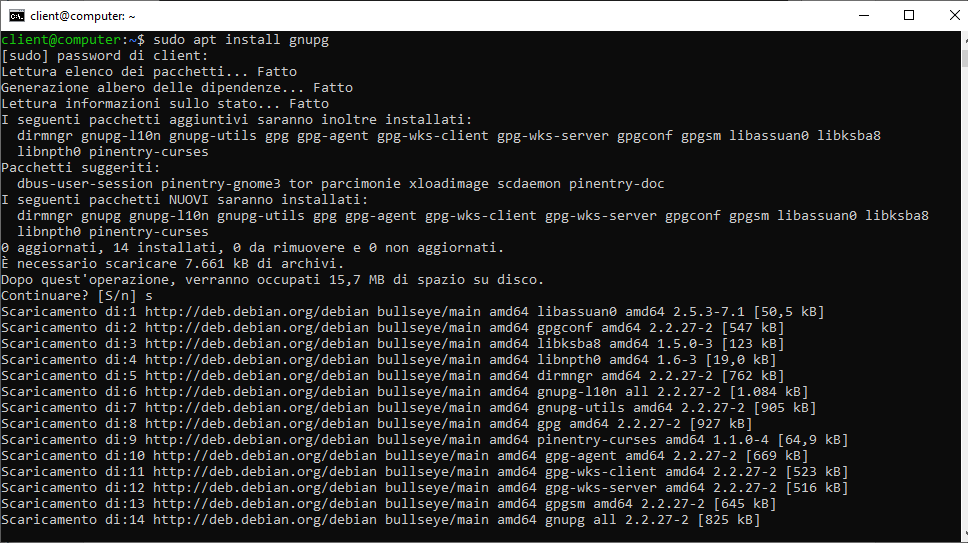Screen dimensions: 968x543
Task: Click the 'pacchetti NUOVI saranno installati' line
Action: click(x=185, y=200)
